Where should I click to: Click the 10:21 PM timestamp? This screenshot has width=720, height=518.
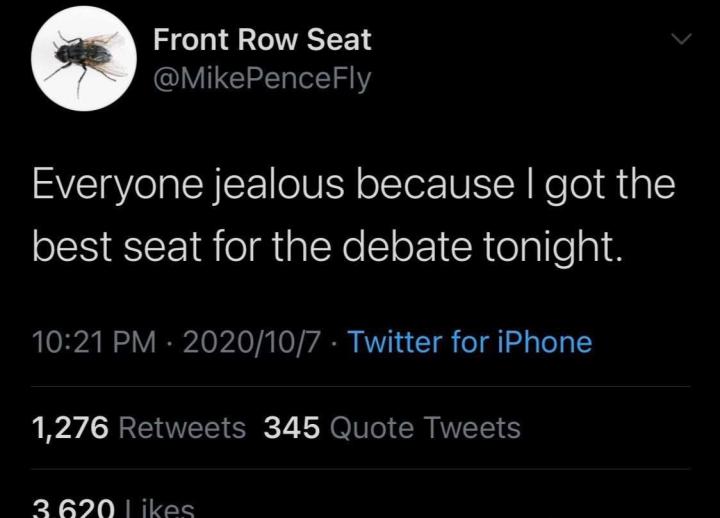click(94, 342)
